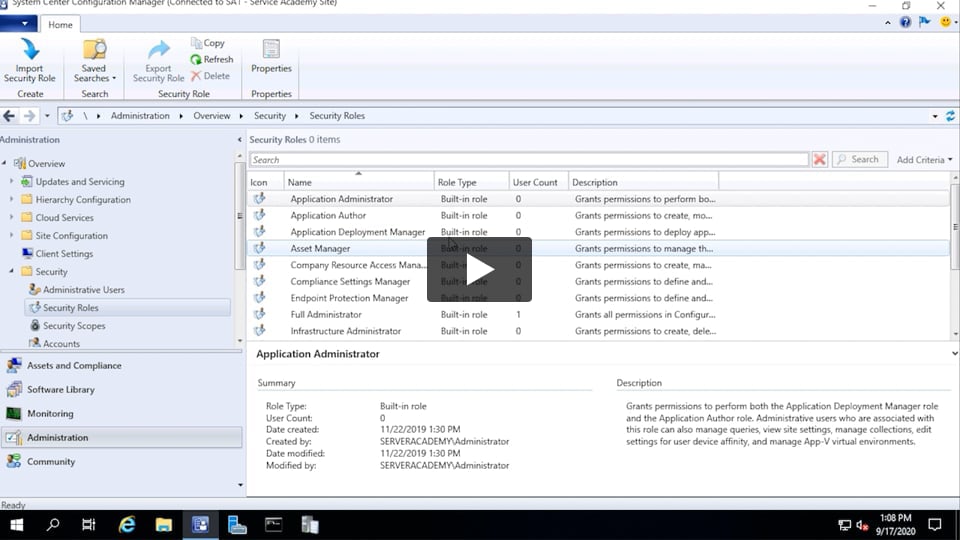This screenshot has height=540, width=960.
Task: Play the video with the center button
Action: [x=479, y=270]
